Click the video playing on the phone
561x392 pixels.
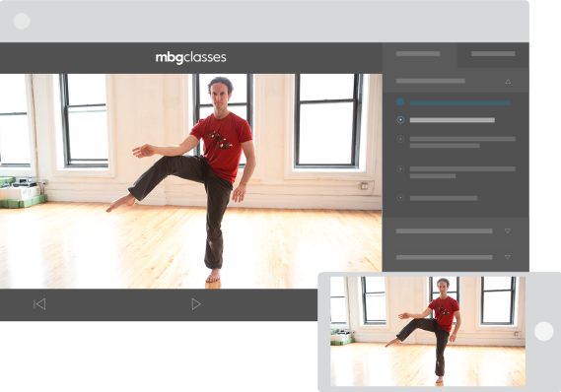tap(428, 331)
